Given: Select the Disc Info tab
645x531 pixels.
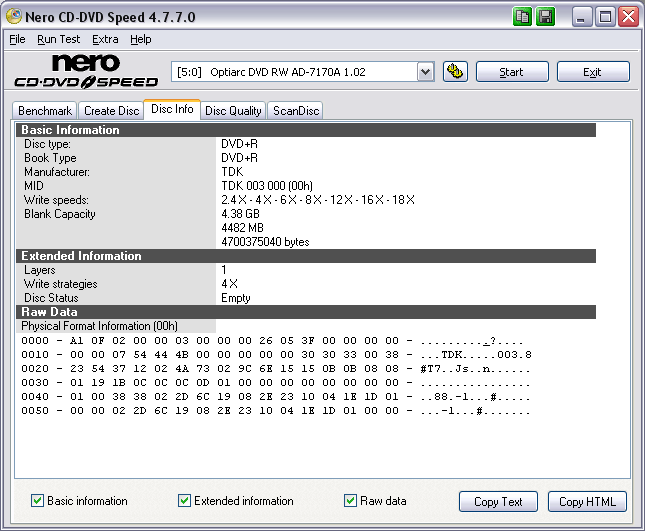Looking at the screenshot, I should pyautogui.click(x=172, y=109).
